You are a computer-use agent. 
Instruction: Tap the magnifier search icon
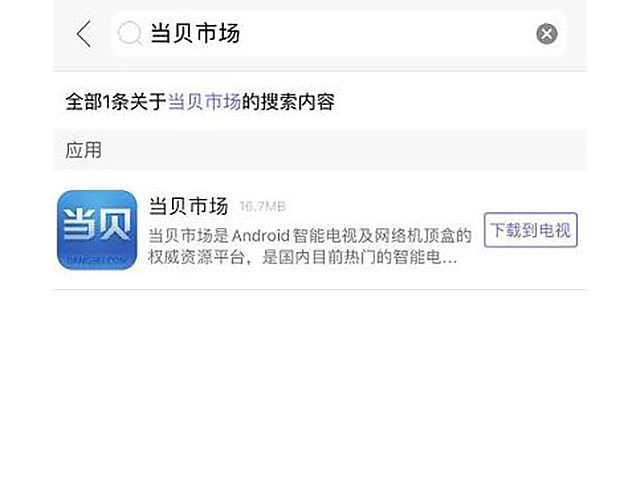[130, 33]
